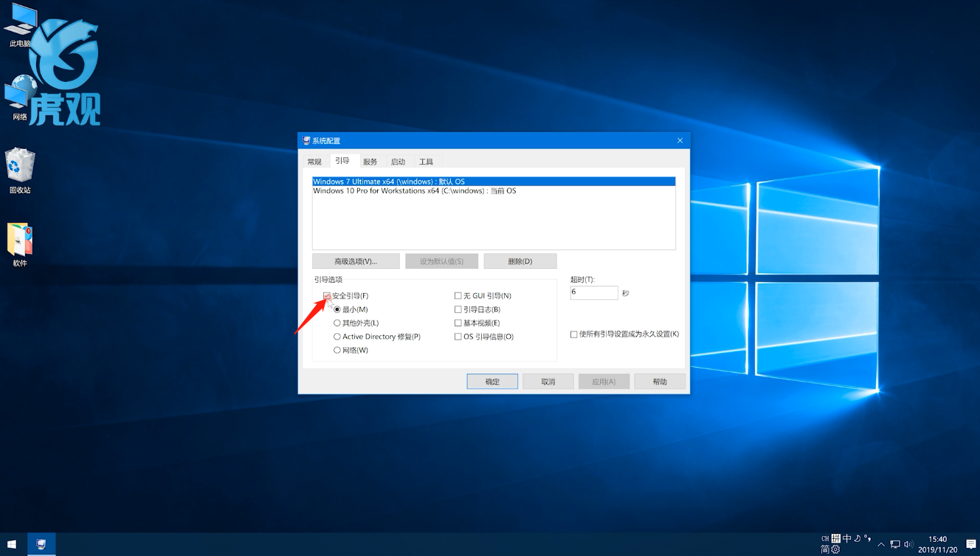
Task: Click the 高级选项(V)... button
Action: coord(356,261)
